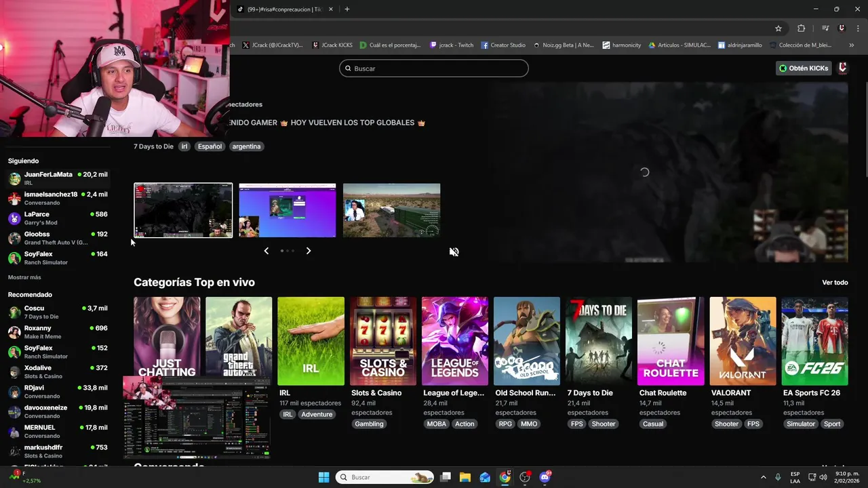This screenshot has width=868, height=488.
Task: Open the IRL category card
Action: click(x=311, y=341)
